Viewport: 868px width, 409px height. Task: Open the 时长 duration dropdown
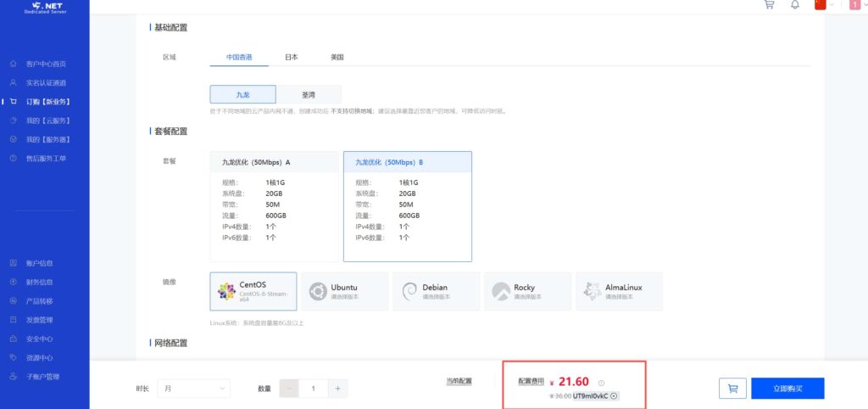tap(194, 388)
